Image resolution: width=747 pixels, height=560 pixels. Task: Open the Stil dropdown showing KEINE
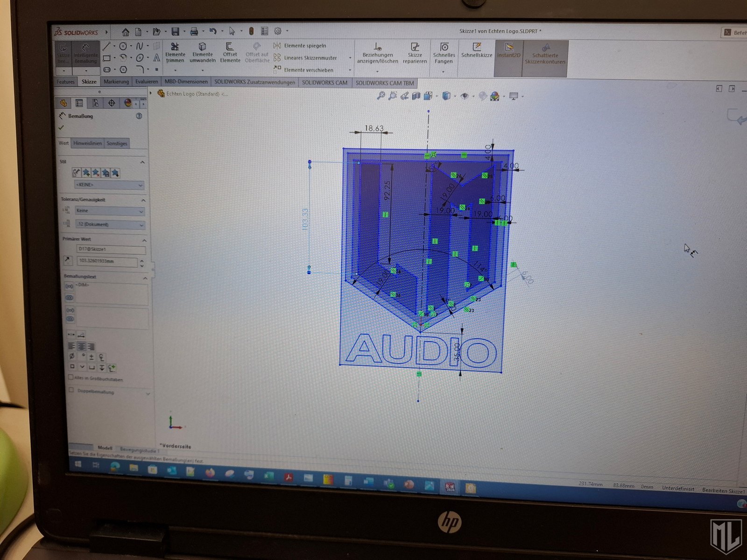click(x=109, y=185)
